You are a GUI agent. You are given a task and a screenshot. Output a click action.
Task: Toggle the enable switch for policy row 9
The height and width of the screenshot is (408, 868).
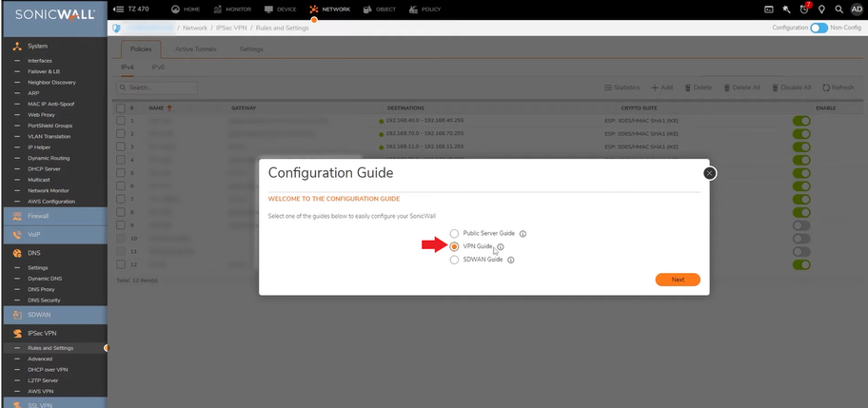pyautogui.click(x=801, y=225)
